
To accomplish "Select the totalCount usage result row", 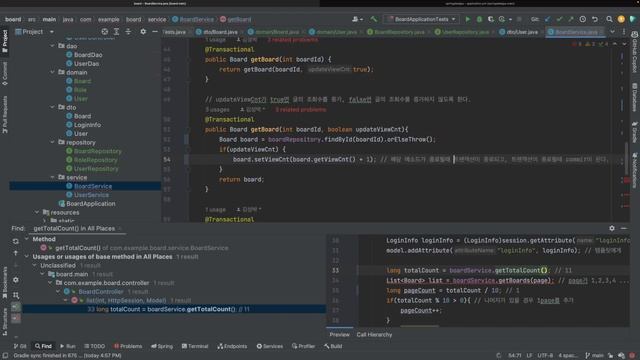I will tap(174, 309).
